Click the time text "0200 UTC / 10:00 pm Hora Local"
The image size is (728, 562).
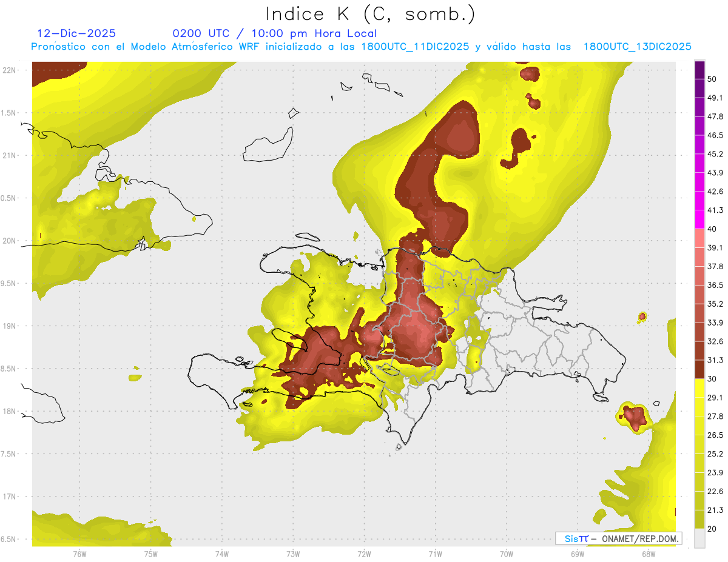274,33
